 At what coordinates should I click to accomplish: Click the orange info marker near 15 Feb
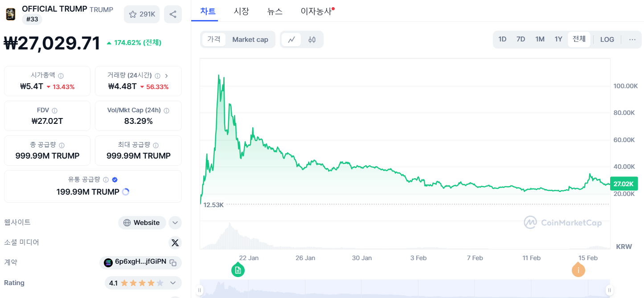point(578,269)
